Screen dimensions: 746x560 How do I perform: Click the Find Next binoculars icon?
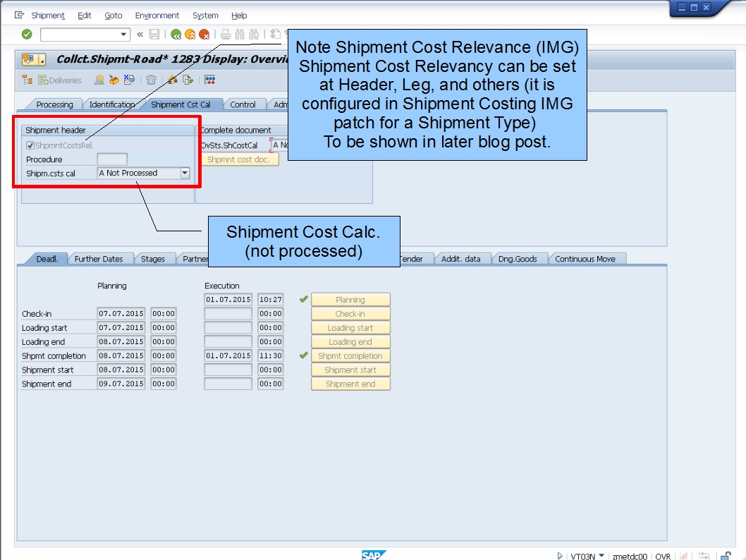tap(254, 35)
